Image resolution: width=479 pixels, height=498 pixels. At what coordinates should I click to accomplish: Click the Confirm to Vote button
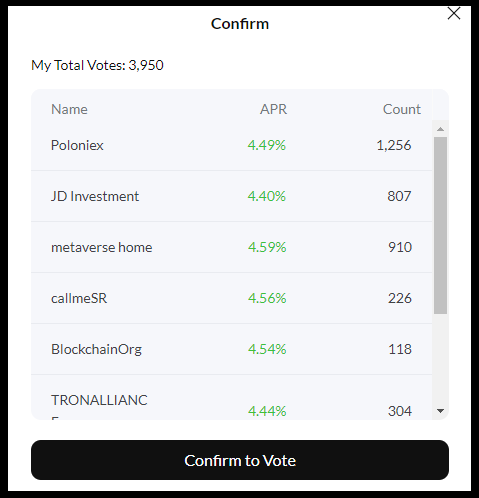tap(240, 460)
